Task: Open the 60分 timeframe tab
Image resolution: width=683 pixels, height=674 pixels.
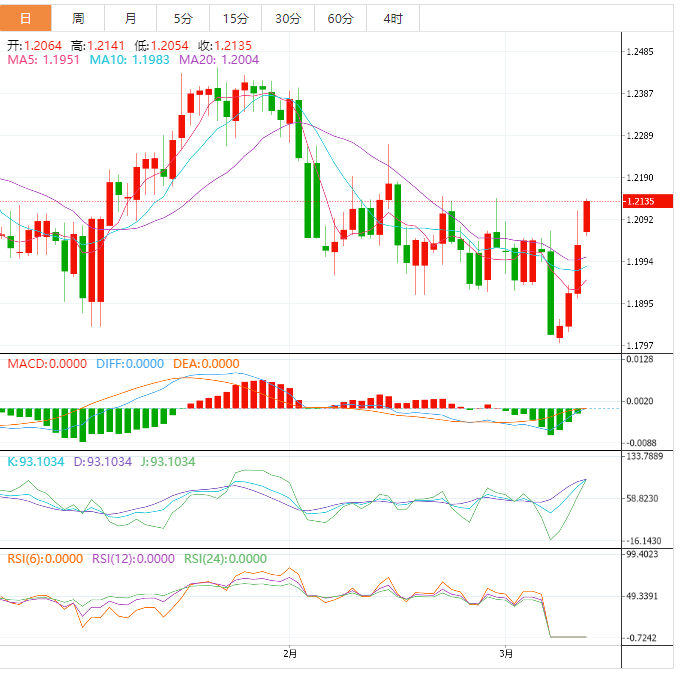Action: click(x=340, y=19)
